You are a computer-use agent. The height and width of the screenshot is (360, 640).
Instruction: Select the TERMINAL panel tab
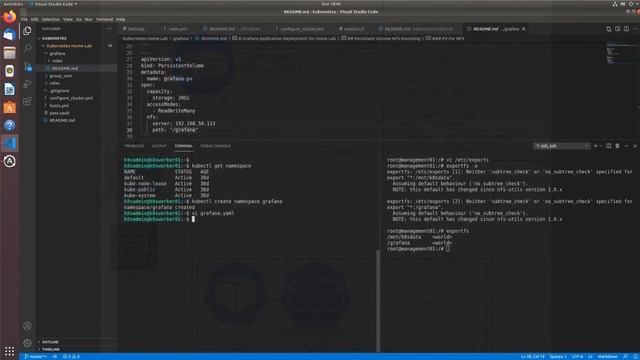(183, 146)
